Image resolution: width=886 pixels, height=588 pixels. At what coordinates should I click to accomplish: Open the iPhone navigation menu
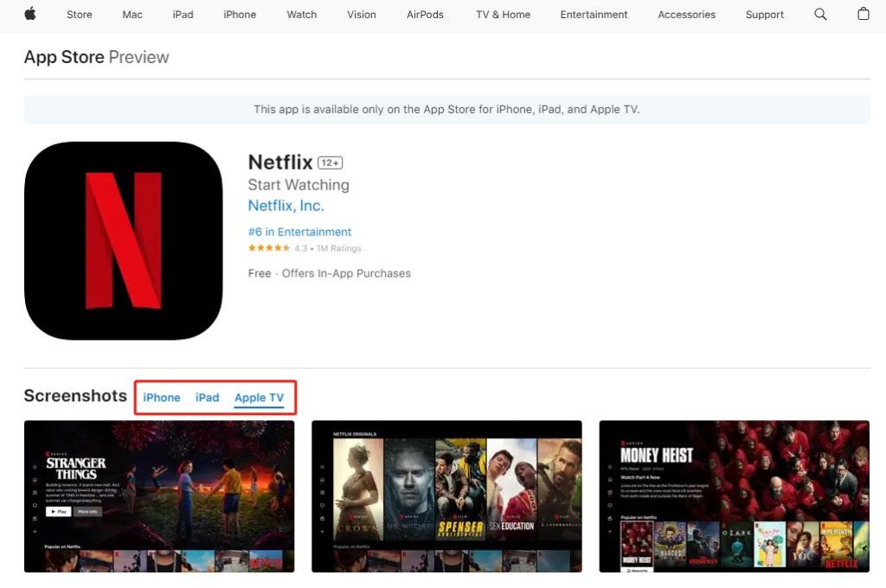tap(240, 15)
